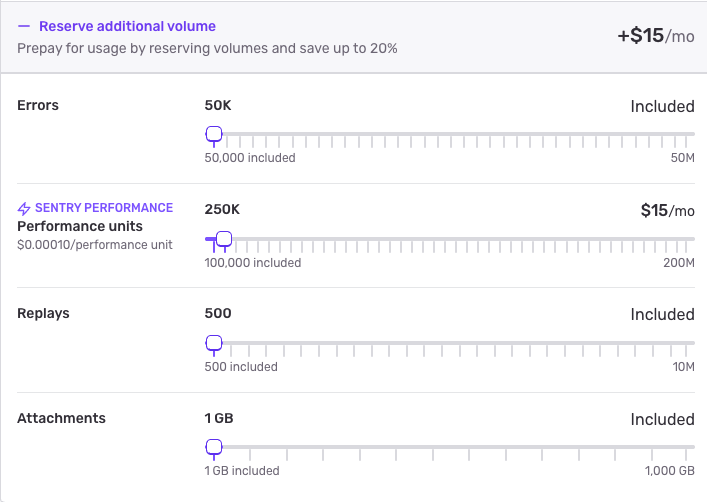Click the Prepay for usage description text
Image resolution: width=707 pixels, height=502 pixels.
(x=207, y=48)
